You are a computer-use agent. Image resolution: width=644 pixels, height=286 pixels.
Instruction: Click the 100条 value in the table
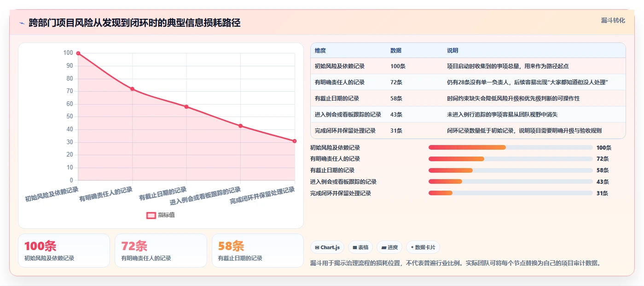(398, 66)
